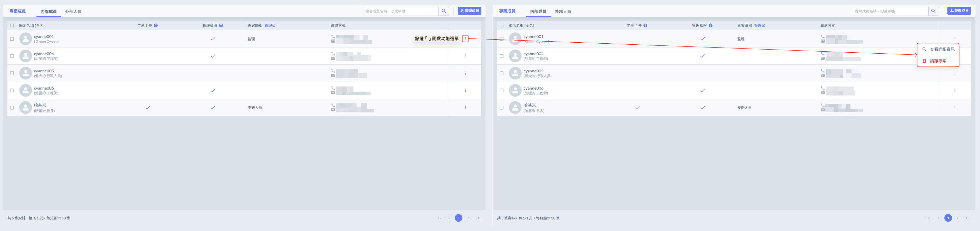The width and height of the screenshot is (980, 231).
Task: Click the red-outlined more options icon for cyanne001
Action: click(x=465, y=39)
